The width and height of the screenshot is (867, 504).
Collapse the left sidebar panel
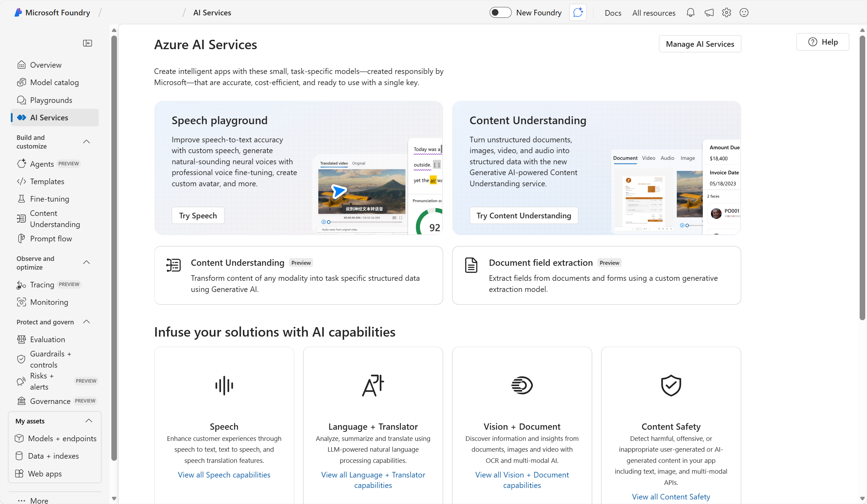87,43
